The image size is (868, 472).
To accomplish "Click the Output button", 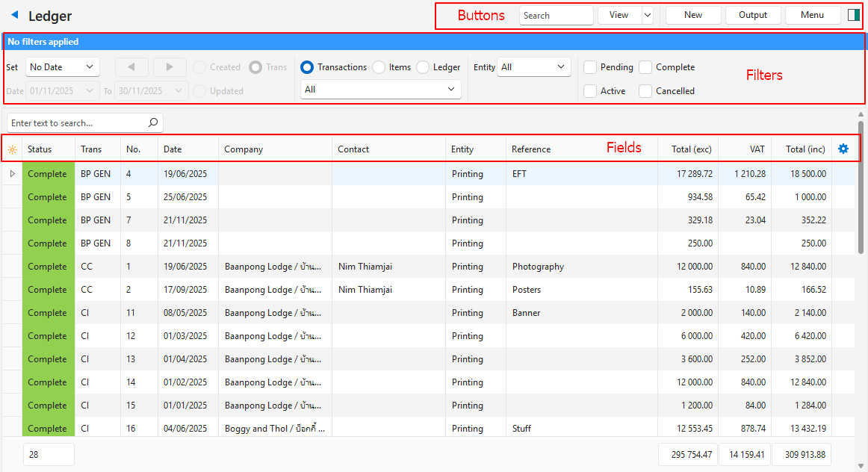I will pyautogui.click(x=752, y=14).
